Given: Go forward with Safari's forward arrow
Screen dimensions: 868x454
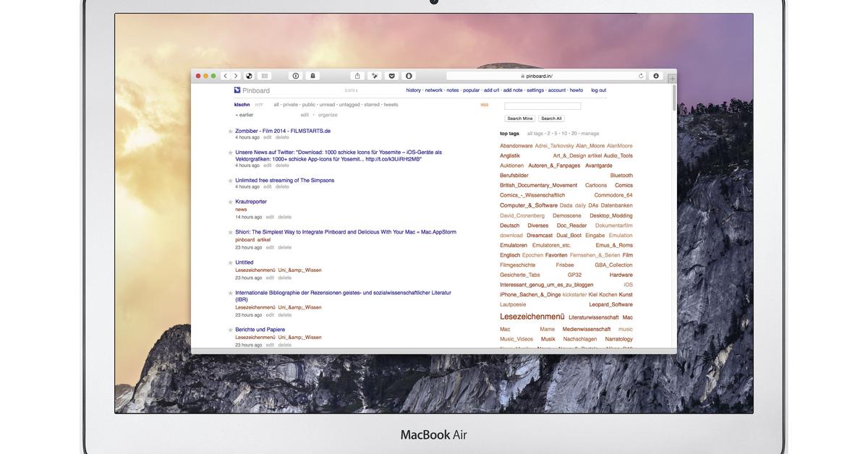Looking at the screenshot, I should (x=236, y=76).
